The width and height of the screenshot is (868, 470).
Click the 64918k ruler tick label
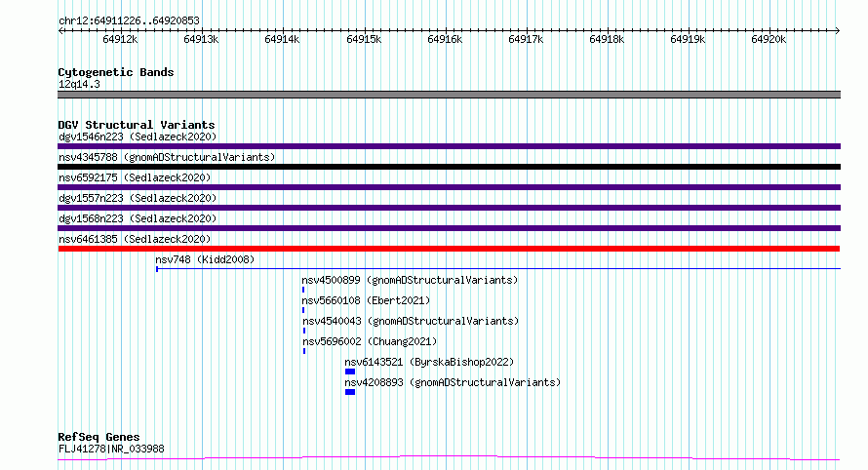[x=607, y=39]
